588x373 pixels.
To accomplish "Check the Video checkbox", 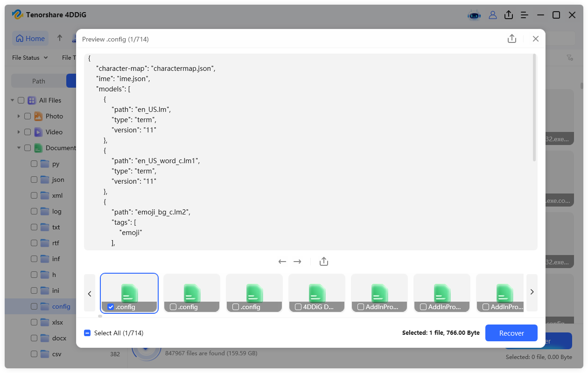I will coord(28,132).
